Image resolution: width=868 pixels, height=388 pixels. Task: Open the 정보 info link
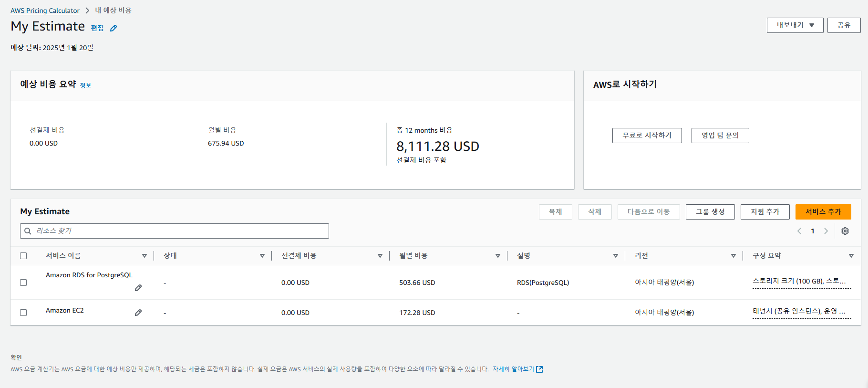[85, 85]
